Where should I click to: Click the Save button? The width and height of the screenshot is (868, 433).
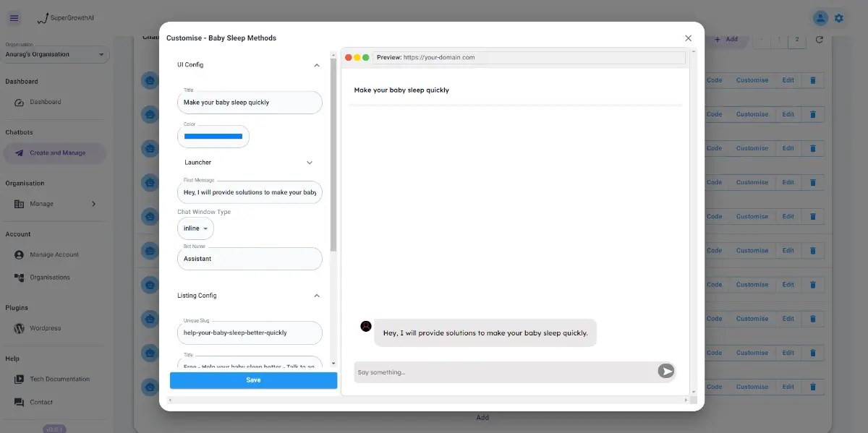[253, 380]
